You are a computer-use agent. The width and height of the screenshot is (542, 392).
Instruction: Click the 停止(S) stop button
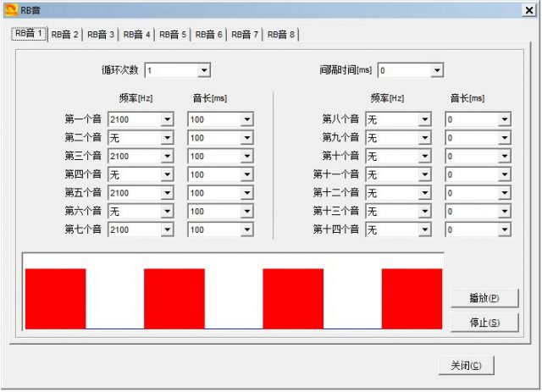pos(484,323)
